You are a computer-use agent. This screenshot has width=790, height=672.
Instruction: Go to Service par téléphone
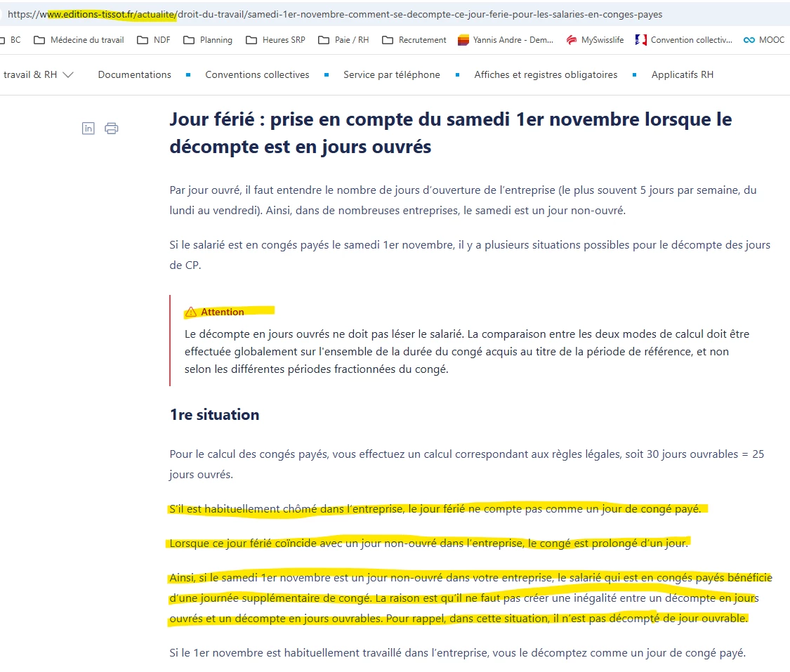point(391,74)
